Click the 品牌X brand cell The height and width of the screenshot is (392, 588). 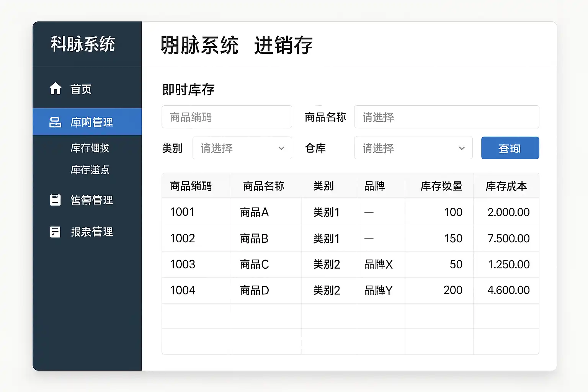pos(378,264)
